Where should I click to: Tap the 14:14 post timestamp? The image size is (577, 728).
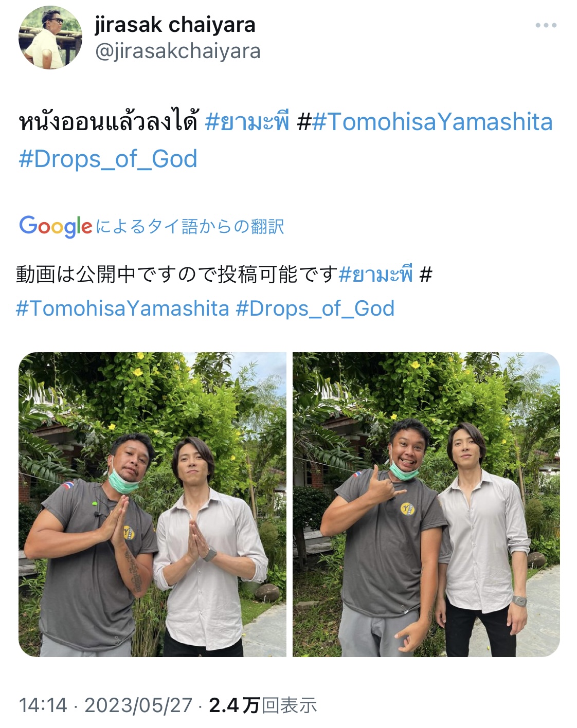[43, 705]
